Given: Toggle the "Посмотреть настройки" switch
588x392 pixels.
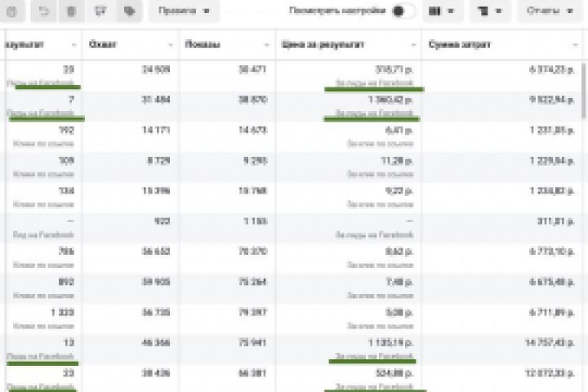Looking at the screenshot, I should (403, 11).
